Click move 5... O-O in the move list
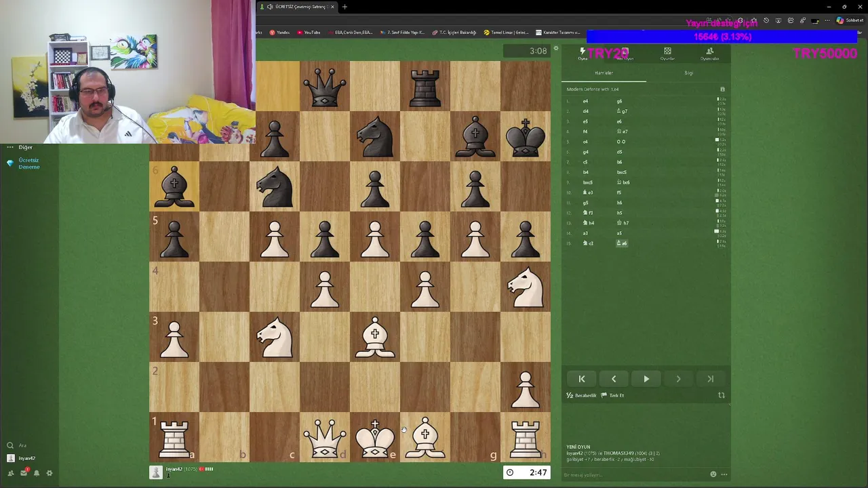This screenshot has width=868, height=488. point(621,142)
